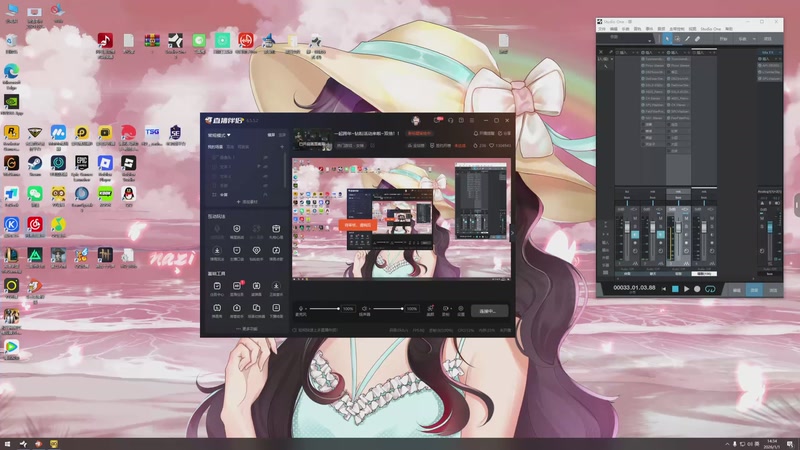Open the 文件 menu in Studio One
The height and width of the screenshot is (450, 800).
click(602, 29)
